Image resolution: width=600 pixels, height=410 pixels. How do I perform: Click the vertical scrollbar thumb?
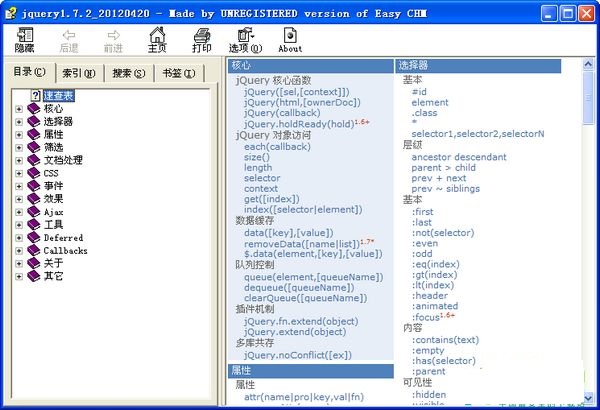(x=589, y=98)
